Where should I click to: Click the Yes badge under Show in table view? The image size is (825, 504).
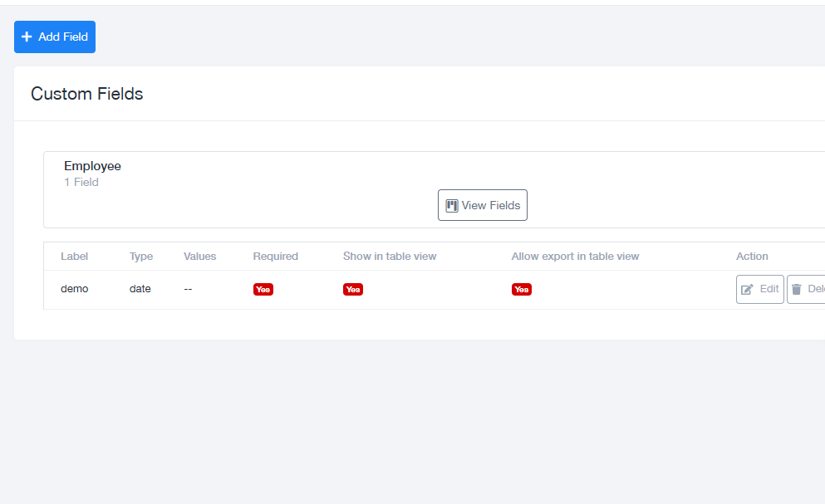click(353, 290)
